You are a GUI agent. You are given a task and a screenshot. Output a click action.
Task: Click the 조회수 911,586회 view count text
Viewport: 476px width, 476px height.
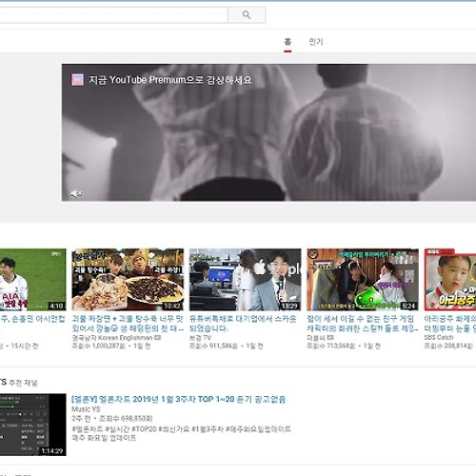[213, 346]
